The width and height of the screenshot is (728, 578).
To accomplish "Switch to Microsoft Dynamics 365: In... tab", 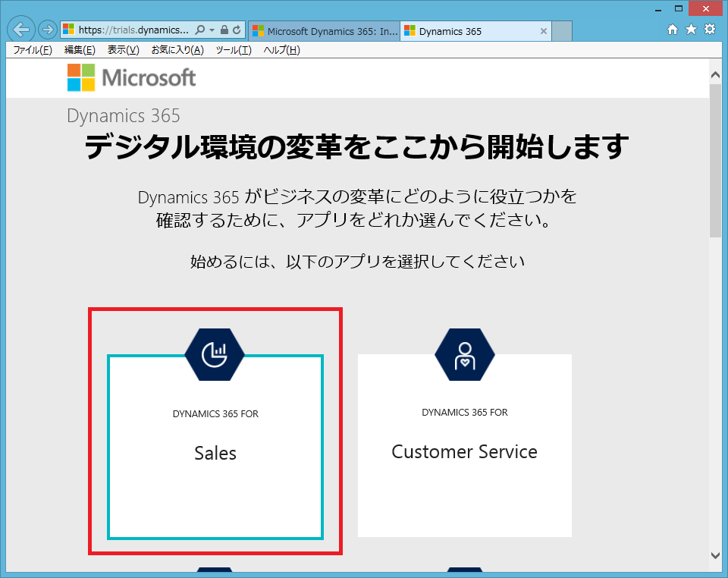I will [324, 31].
